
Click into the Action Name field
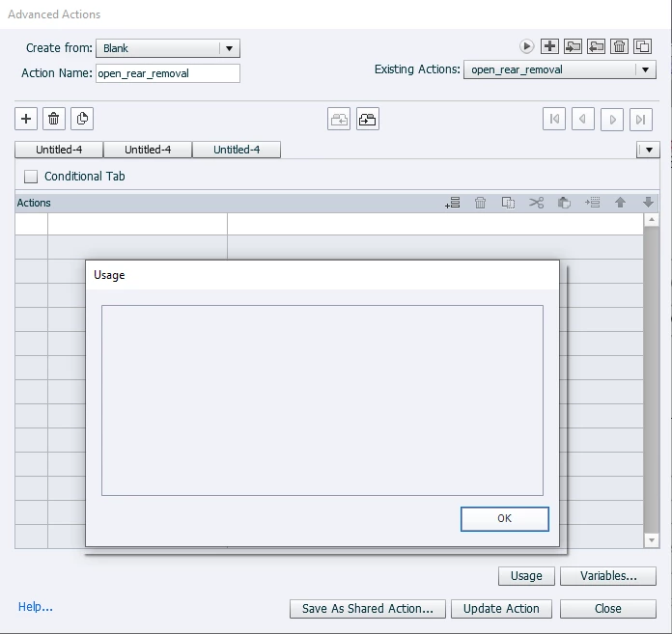point(168,73)
